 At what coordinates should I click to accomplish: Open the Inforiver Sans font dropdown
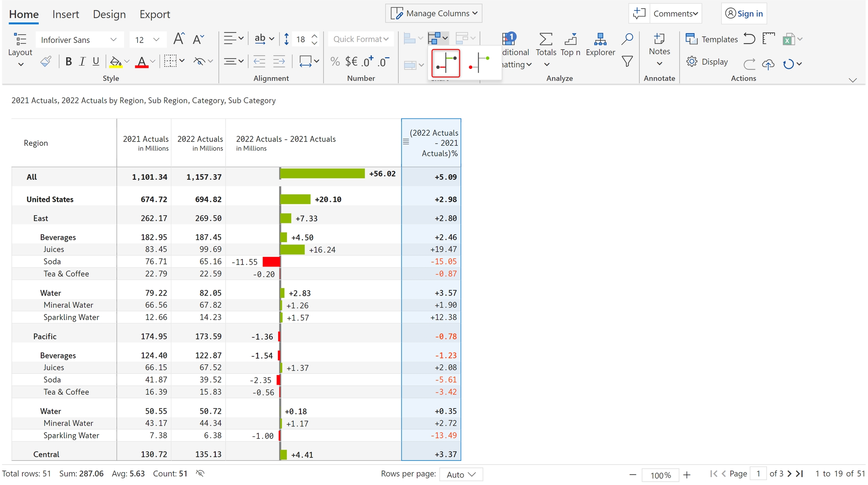click(x=79, y=40)
